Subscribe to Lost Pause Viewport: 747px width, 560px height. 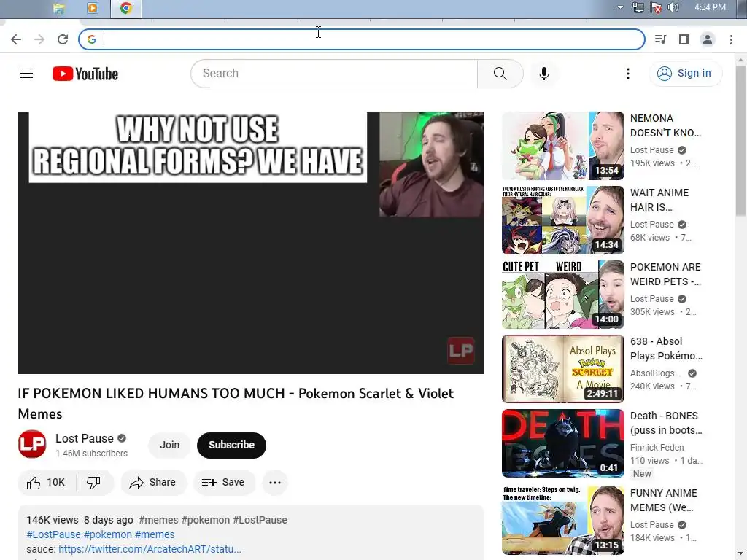(x=231, y=445)
